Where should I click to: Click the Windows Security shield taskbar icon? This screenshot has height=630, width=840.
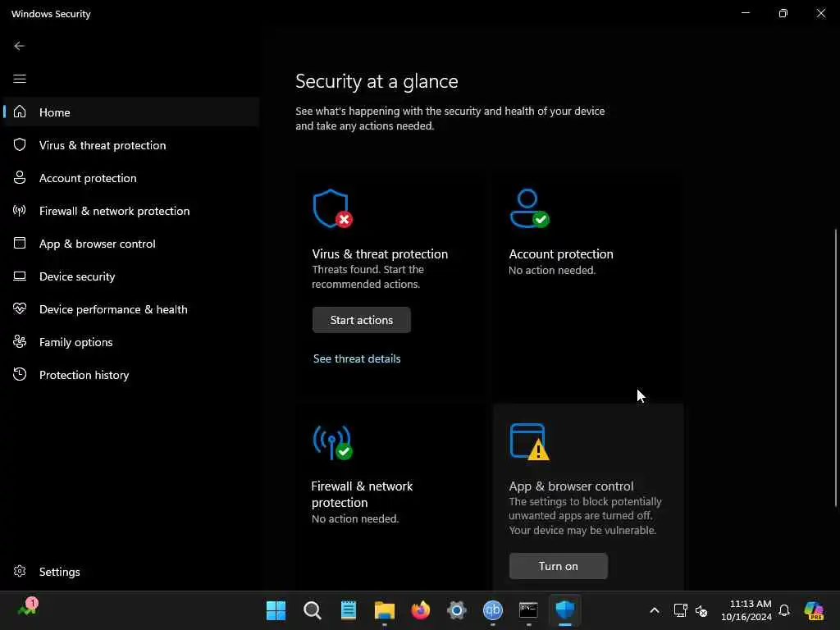point(565,610)
